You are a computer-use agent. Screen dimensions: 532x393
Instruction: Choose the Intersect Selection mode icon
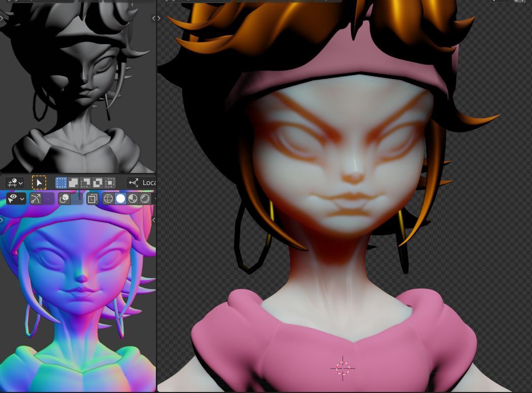(110, 183)
